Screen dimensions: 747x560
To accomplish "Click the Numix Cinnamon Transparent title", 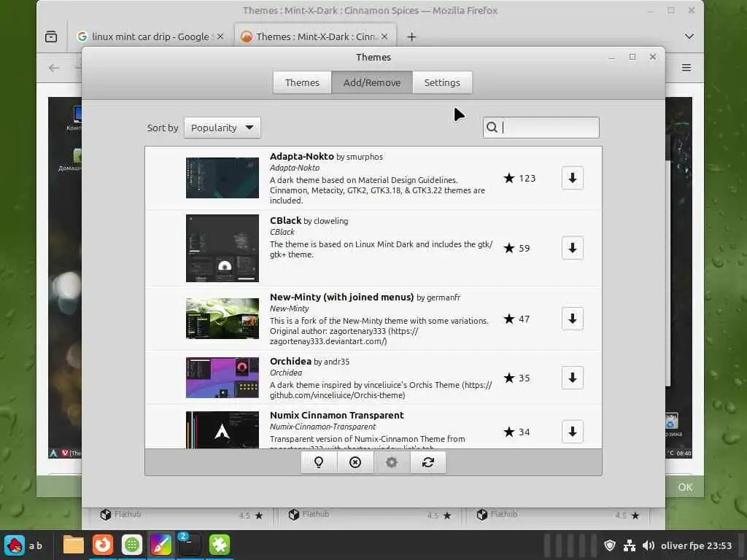I will tap(337, 415).
